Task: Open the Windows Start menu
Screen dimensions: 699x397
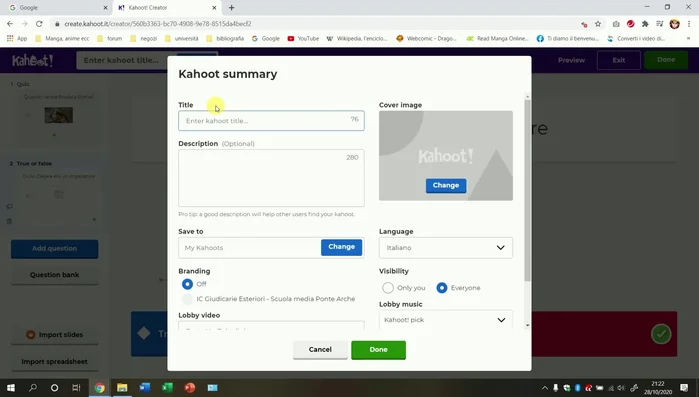Action: point(11,388)
